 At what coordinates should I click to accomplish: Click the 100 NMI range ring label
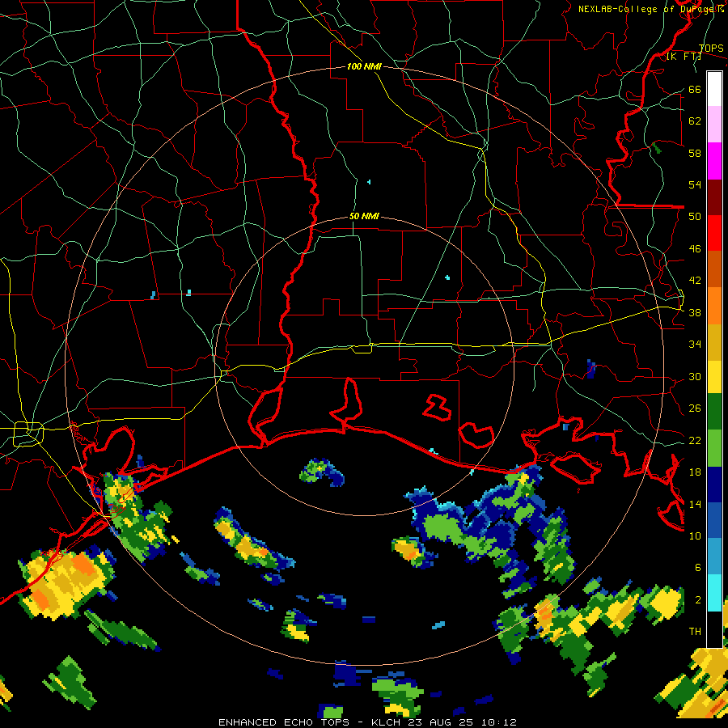[x=364, y=67]
